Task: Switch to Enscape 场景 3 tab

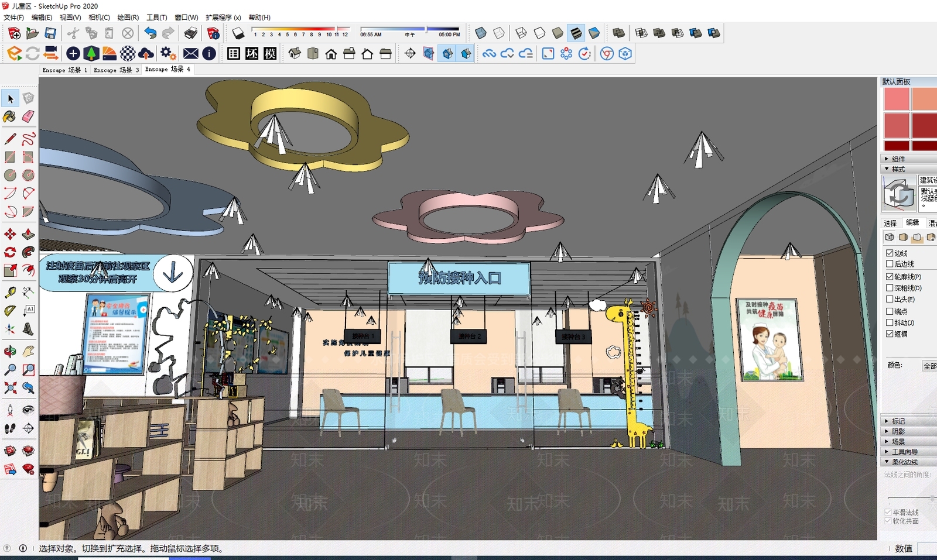Action: pos(116,70)
